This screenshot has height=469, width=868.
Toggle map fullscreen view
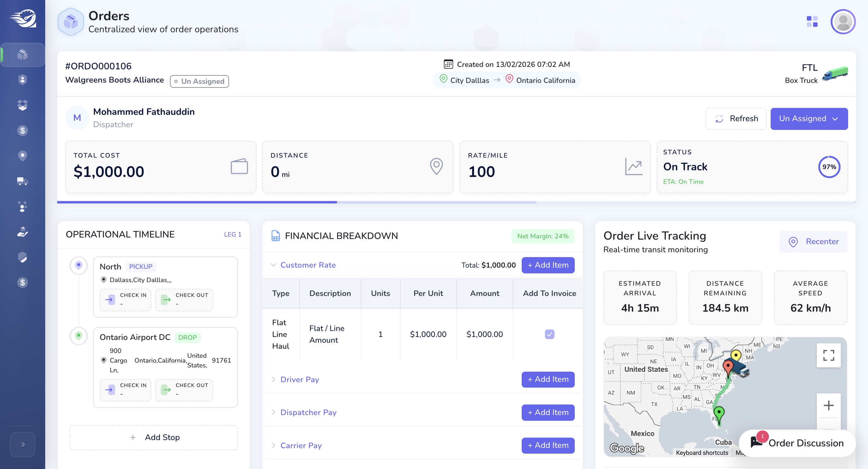pos(829,355)
